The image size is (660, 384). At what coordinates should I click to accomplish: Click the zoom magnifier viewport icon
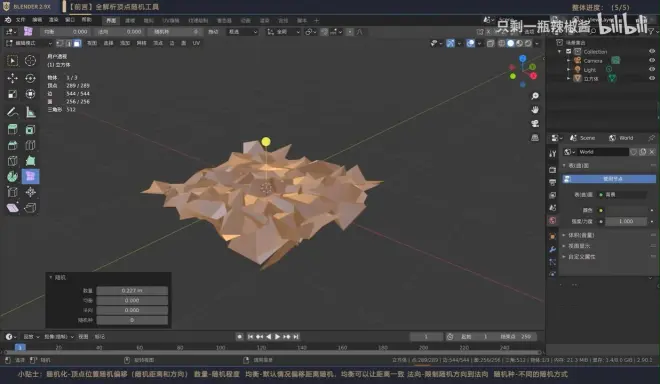point(535,96)
